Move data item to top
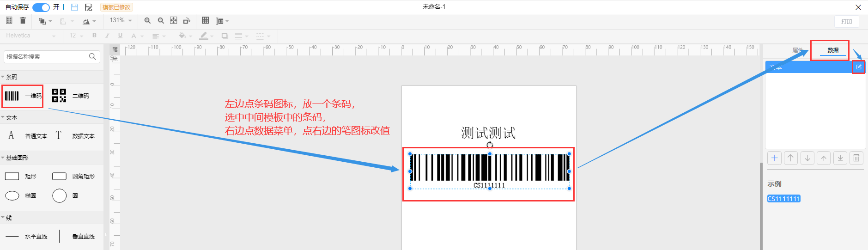Image resolution: width=868 pixels, height=250 pixels. [x=824, y=158]
